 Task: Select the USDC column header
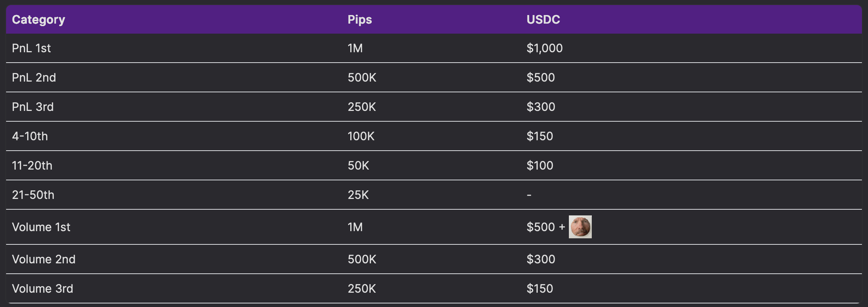coord(543,19)
